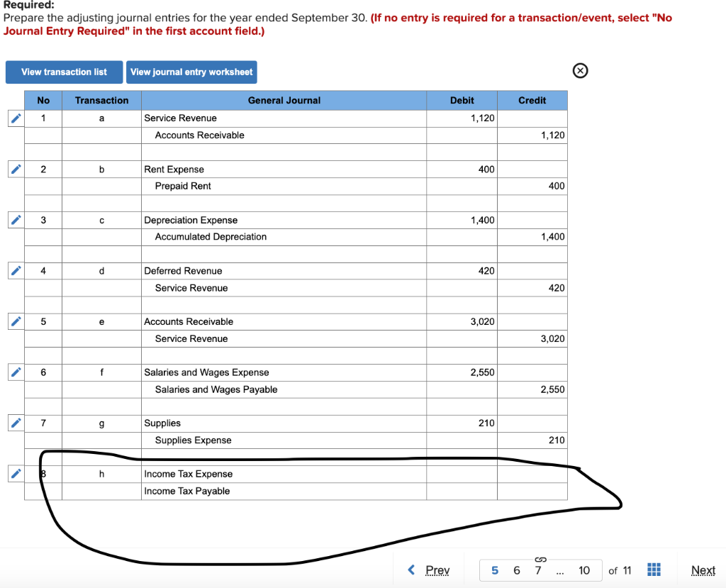Edit the Salaries and Wages entry
726x588 pixels.
(16, 372)
